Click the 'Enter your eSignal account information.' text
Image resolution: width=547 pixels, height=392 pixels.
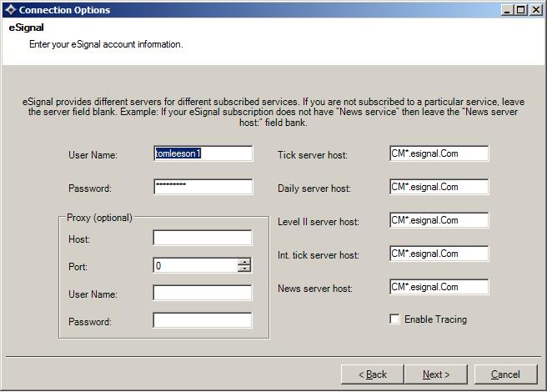(x=106, y=44)
